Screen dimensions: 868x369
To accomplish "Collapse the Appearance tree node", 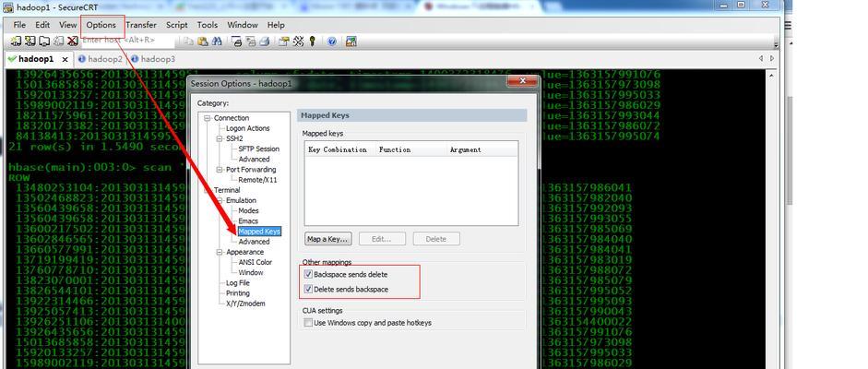I will (220, 252).
